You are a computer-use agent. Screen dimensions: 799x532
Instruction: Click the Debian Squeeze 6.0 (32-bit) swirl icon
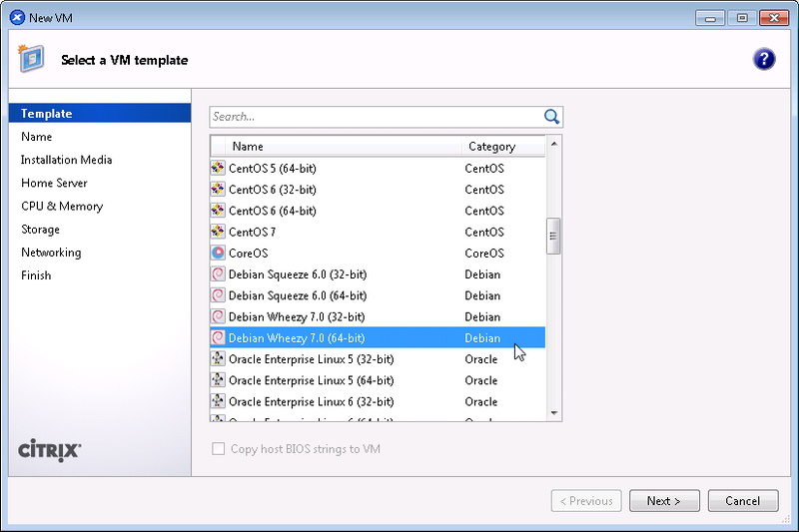point(218,273)
